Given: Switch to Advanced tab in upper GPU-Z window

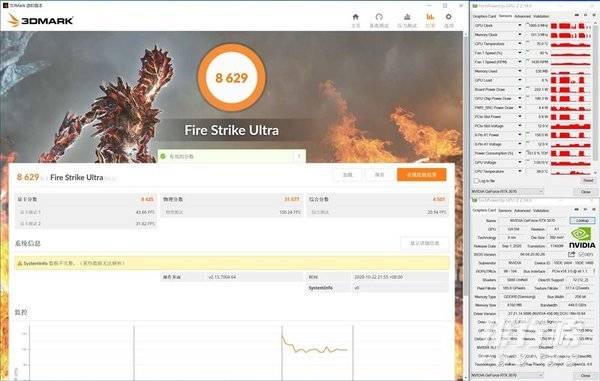Looking at the screenshot, I should pyautogui.click(x=522, y=16).
